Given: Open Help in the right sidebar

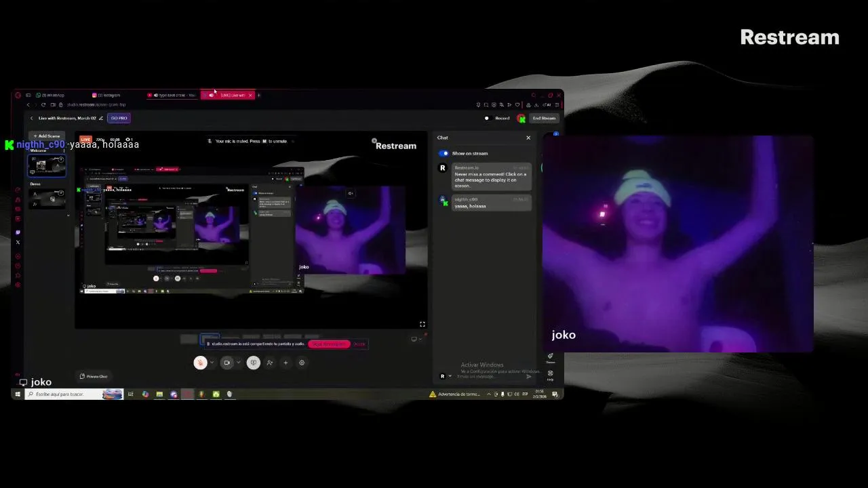Looking at the screenshot, I should tap(550, 375).
